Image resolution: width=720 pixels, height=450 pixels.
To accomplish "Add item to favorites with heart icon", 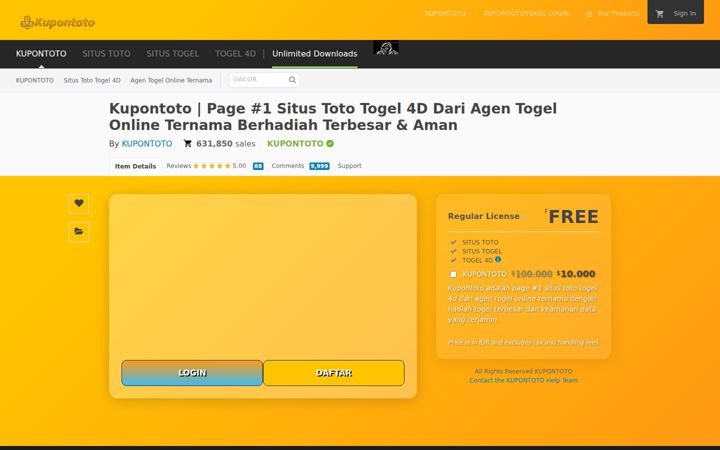I will point(79,203).
